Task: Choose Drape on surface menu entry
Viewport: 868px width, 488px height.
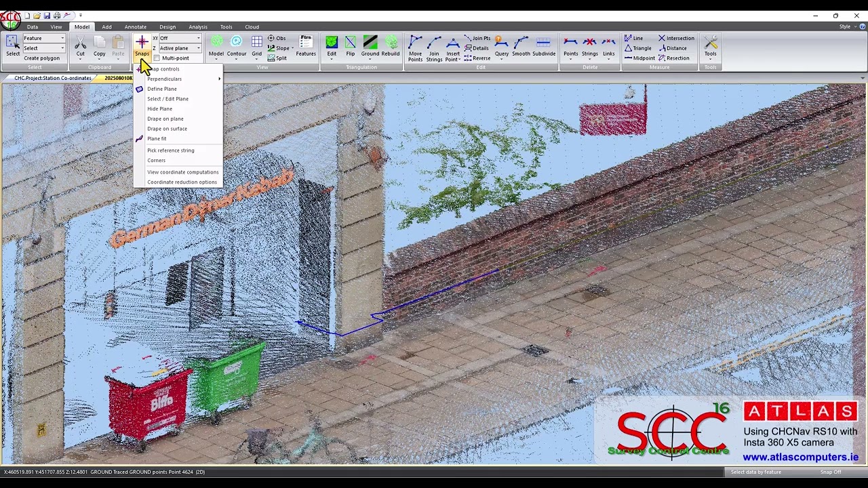Action: [x=178, y=129]
